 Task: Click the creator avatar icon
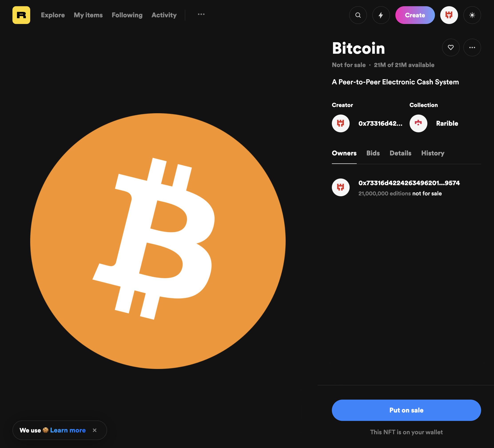point(341,123)
